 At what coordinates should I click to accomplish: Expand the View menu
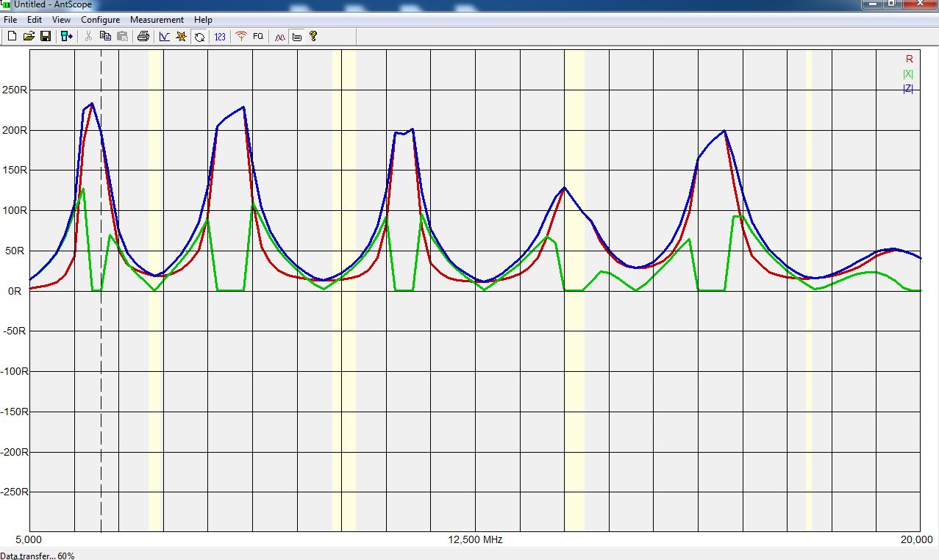point(61,20)
